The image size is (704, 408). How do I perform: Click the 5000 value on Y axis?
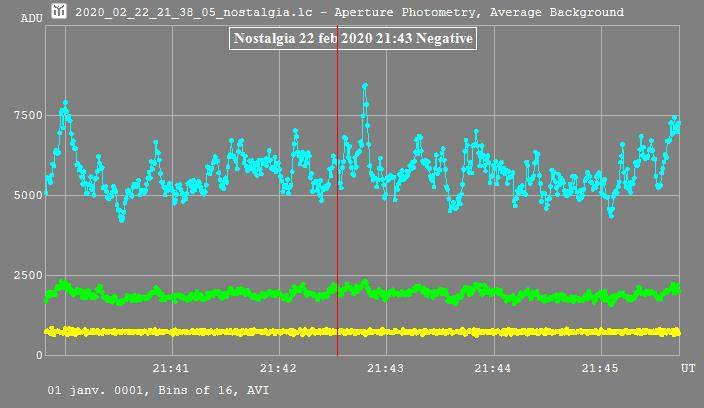[x=28, y=196]
